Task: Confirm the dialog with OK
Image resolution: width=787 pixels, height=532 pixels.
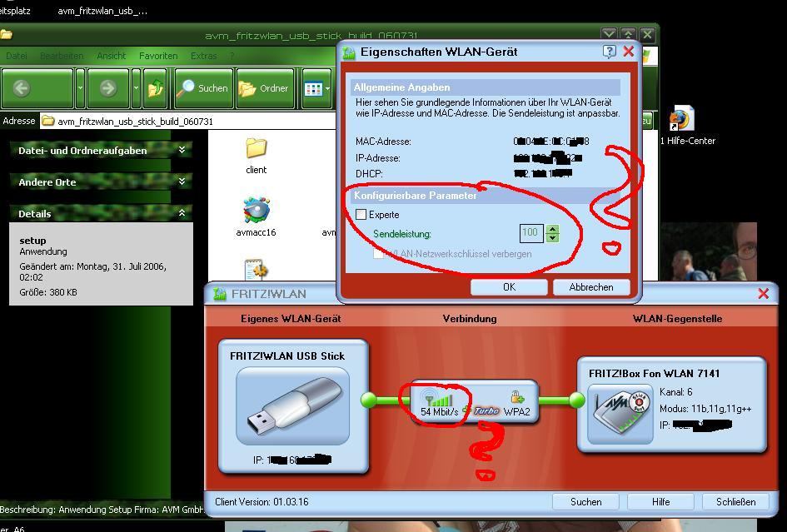Action: (509, 287)
